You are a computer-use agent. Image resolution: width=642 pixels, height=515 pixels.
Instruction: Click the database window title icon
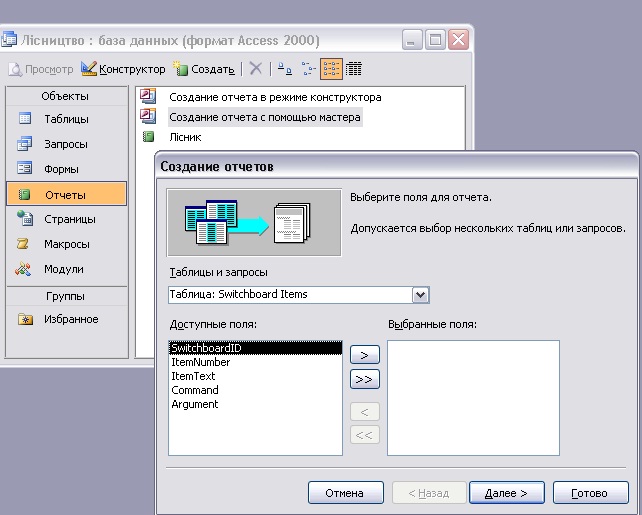tap(9, 40)
